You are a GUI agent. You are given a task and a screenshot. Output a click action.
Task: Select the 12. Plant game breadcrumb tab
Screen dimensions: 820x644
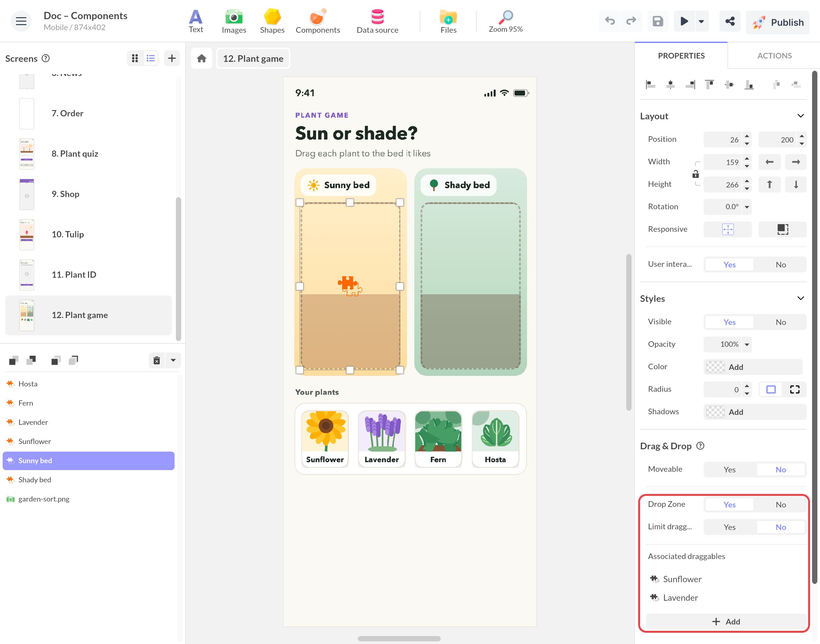pyautogui.click(x=253, y=59)
